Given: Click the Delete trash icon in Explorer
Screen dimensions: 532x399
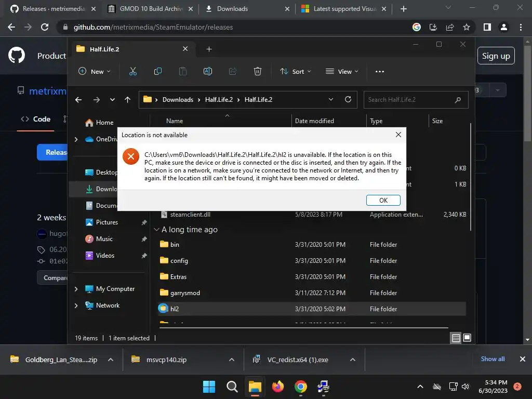Looking at the screenshot, I should click(x=258, y=71).
